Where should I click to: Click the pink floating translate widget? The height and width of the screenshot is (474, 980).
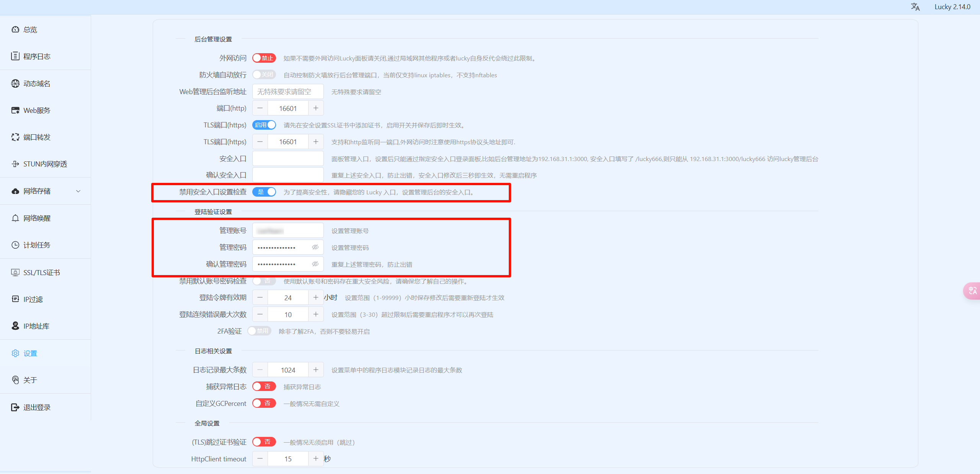[972, 291]
